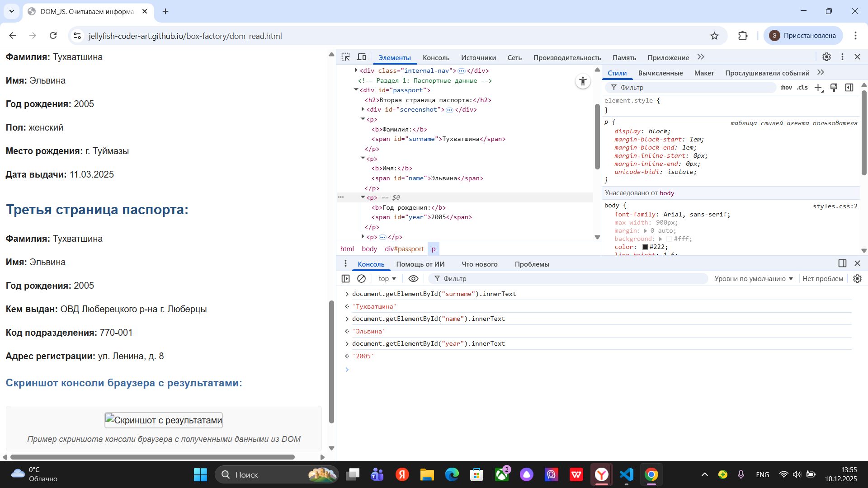Open console settings gear icon
The image size is (868, 488).
857,279
